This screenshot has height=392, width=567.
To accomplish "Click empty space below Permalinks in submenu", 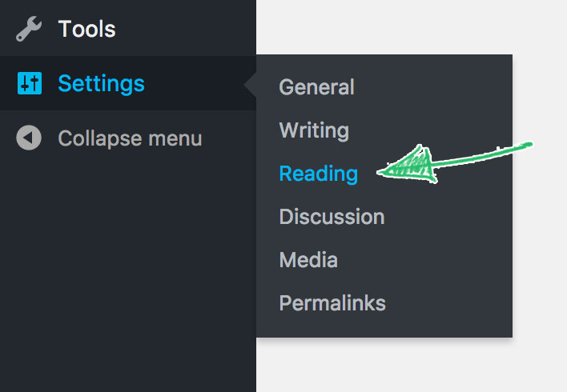I will tap(384, 326).
